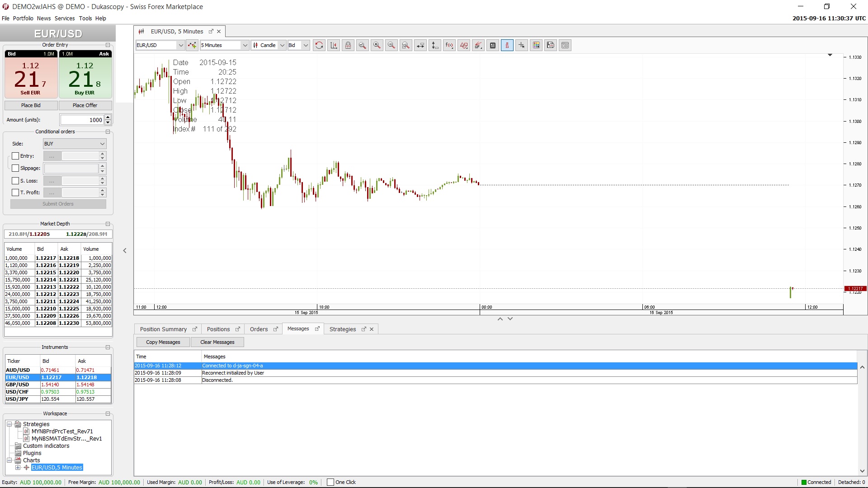Screen dimensions: 868x488
Task: Click the zoom in magnifier icon
Action: (377, 45)
